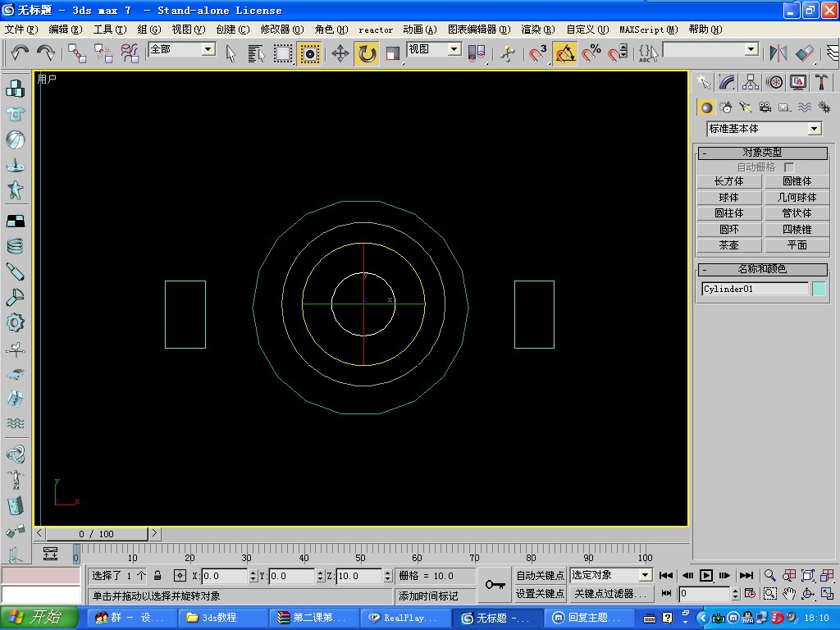Click the 圆柱体 cylinder button

coord(729,213)
